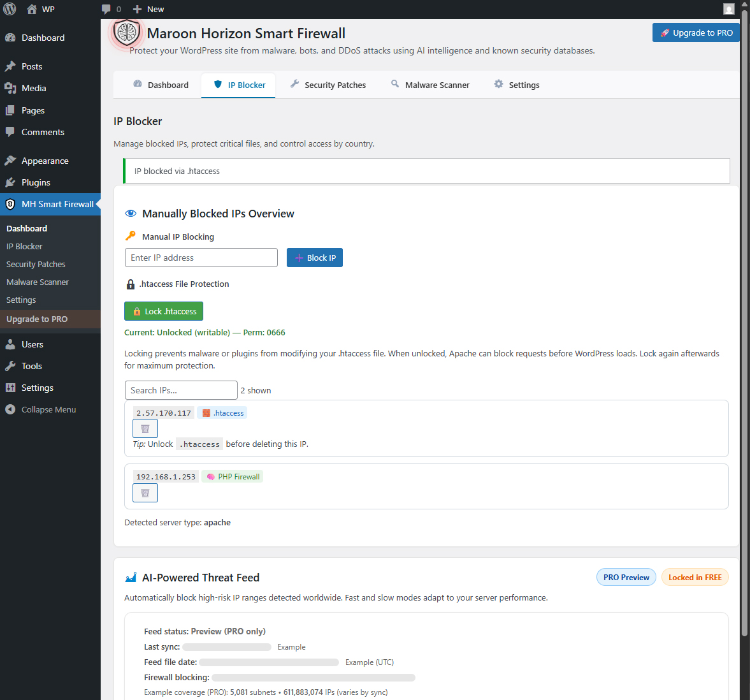This screenshot has height=700, width=750.
Task: Open Malware Scanner submenu link
Action: click(x=38, y=282)
